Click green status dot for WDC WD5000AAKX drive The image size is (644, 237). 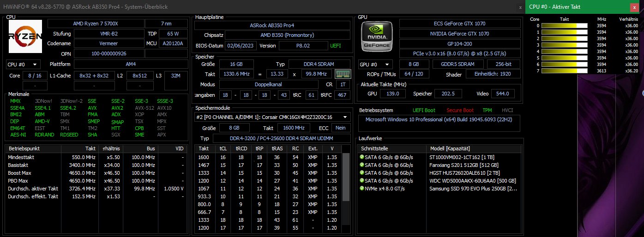[362, 180]
